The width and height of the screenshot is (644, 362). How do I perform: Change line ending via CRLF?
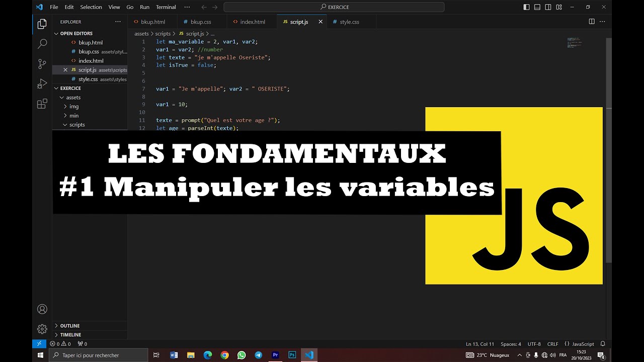(552, 344)
